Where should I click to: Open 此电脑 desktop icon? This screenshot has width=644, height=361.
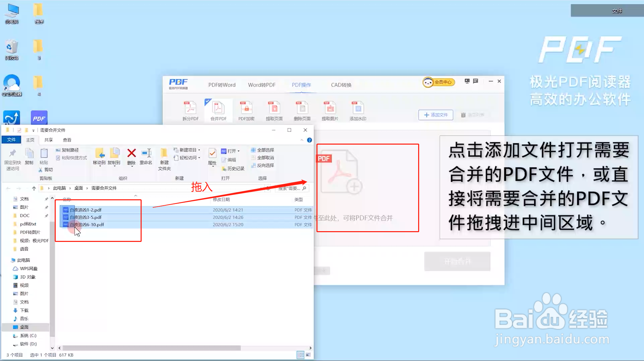tap(12, 14)
